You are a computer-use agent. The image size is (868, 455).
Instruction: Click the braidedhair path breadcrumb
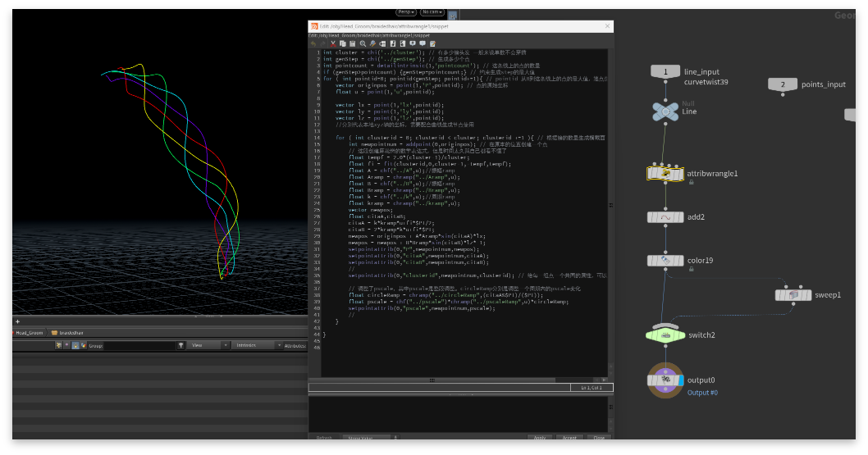click(68, 333)
